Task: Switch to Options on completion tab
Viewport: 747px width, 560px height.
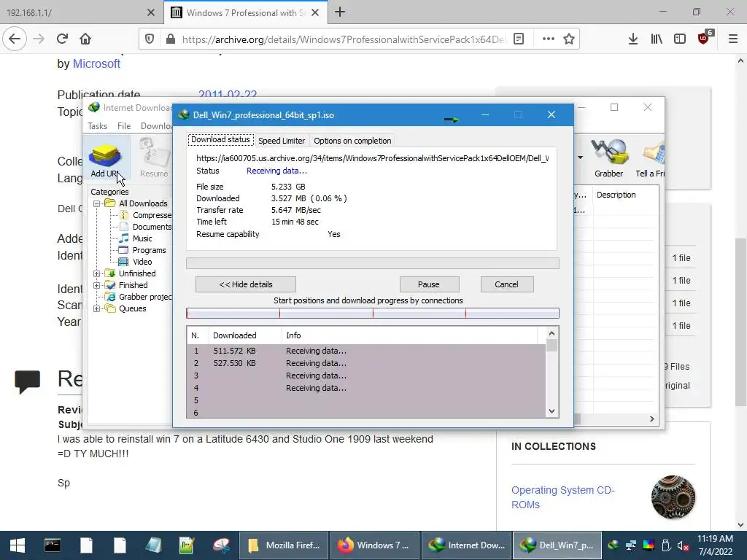Action: click(352, 141)
